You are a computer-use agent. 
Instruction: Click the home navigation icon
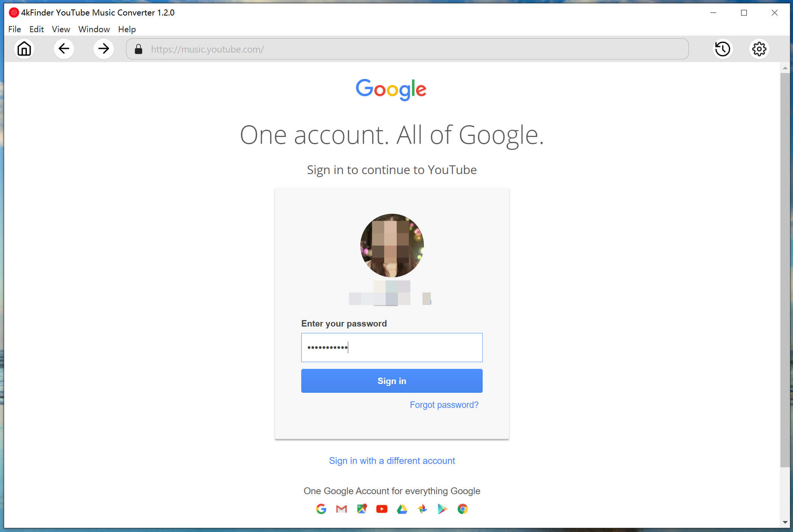point(24,49)
